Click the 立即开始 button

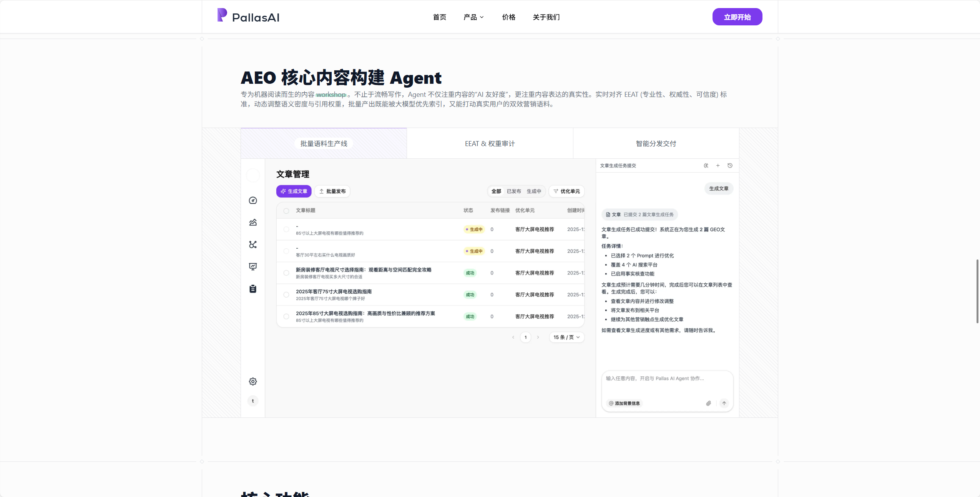pos(737,17)
